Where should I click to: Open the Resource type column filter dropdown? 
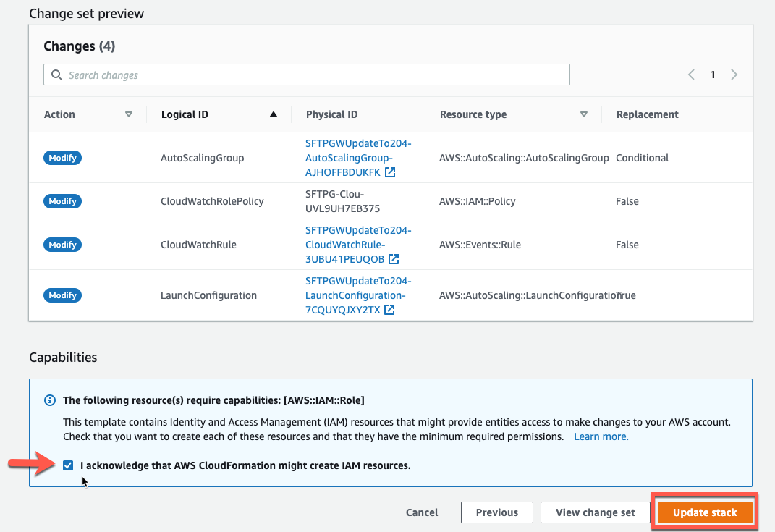583,114
